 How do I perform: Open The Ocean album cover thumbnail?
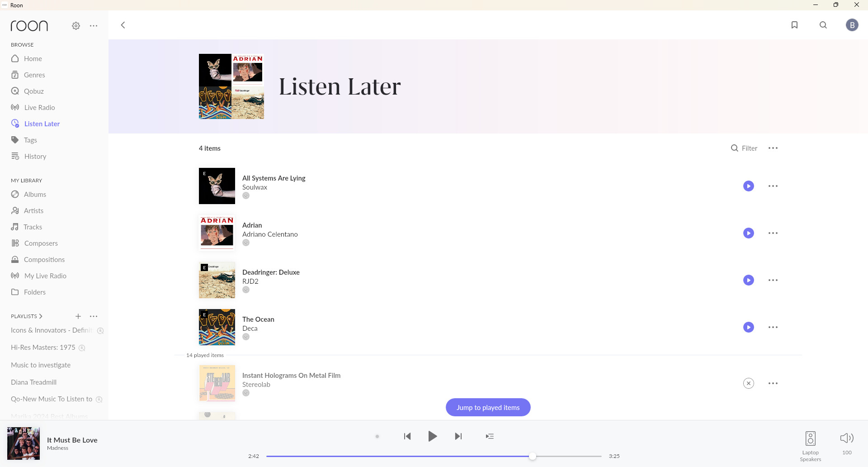pyautogui.click(x=217, y=327)
